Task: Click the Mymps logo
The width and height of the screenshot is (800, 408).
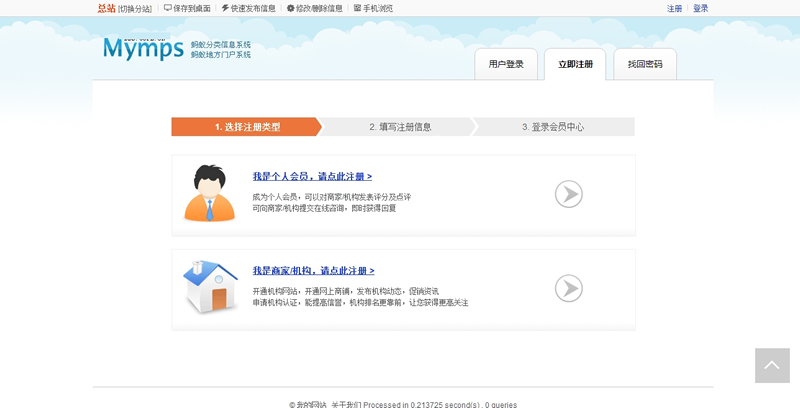Action: 143,48
